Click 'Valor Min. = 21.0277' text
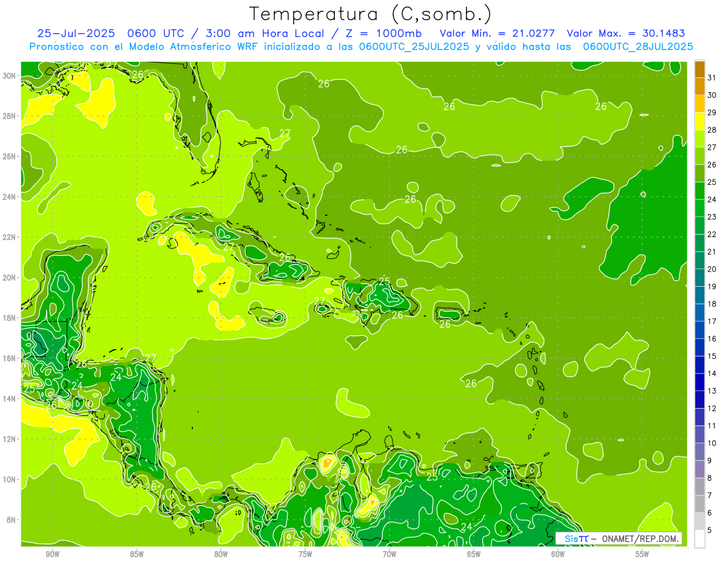 [497, 33]
